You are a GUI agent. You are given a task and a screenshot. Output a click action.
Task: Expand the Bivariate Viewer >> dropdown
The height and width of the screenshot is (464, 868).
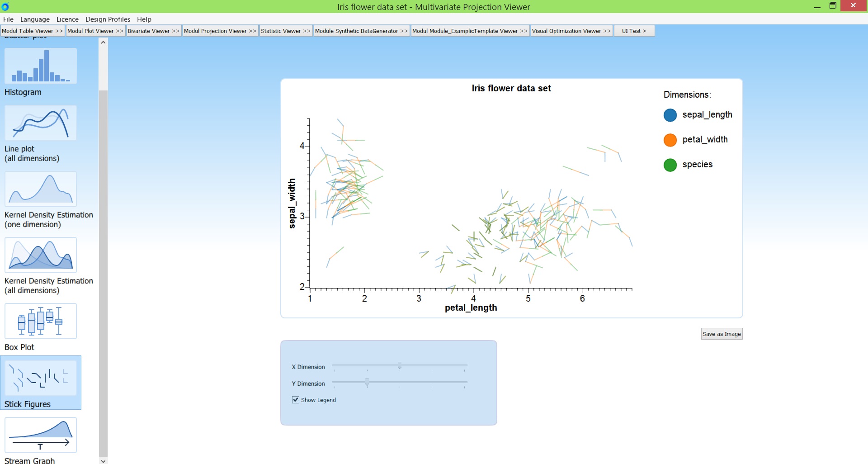[x=154, y=31]
